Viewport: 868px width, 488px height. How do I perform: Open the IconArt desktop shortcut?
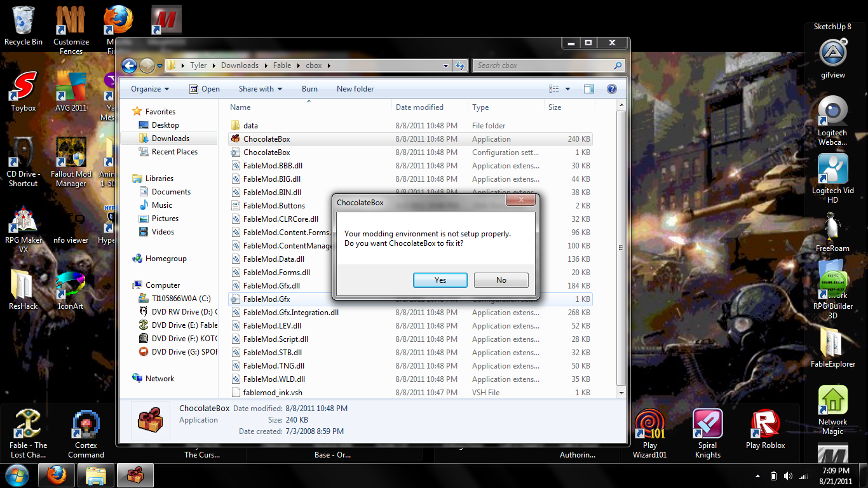coord(71,286)
